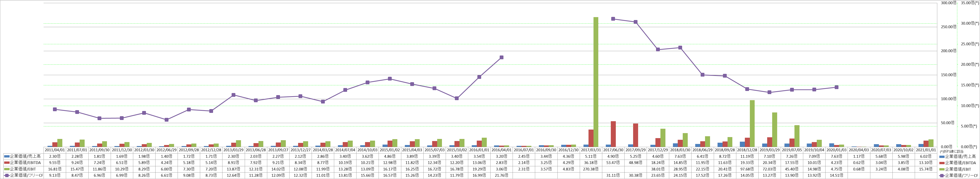Select the EBITDA value 0.62倍
This screenshot has width=980, height=179.
click(x=859, y=163)
